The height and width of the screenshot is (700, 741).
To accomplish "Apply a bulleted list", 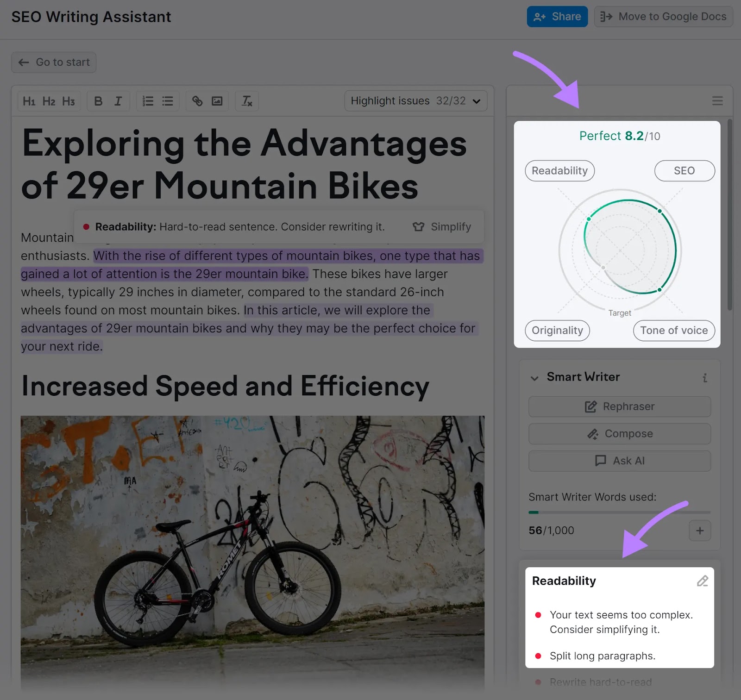I will [x=168, y=101].
